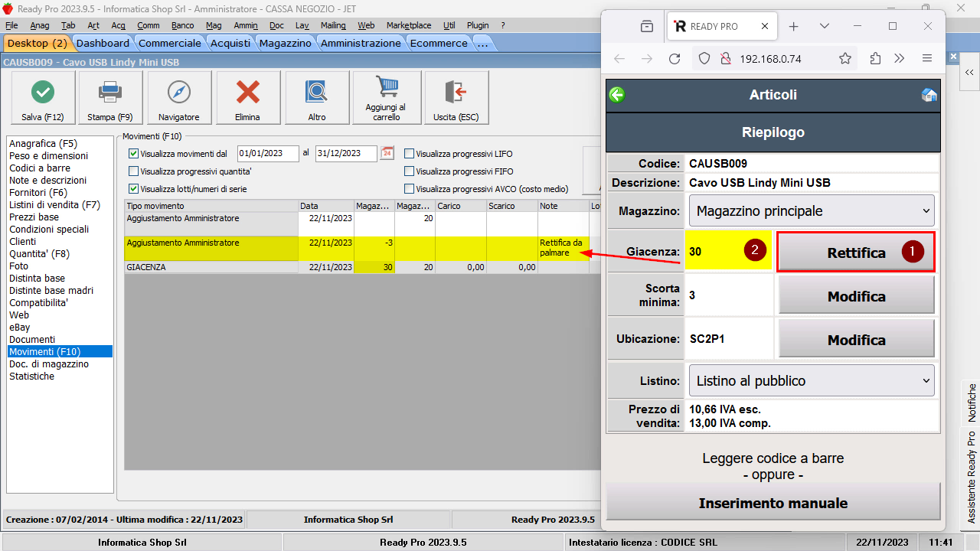Open the Marketplace menu
This screenshot has height=551, width=980.
pyautogui.click(x=409, y=25)
